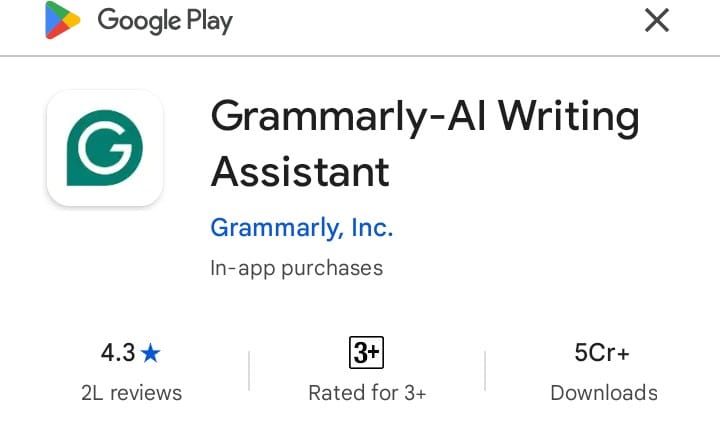The image size is (720, 448).
Task: Click the word 'Writing' in the app title
Action: tap(568, 118)
